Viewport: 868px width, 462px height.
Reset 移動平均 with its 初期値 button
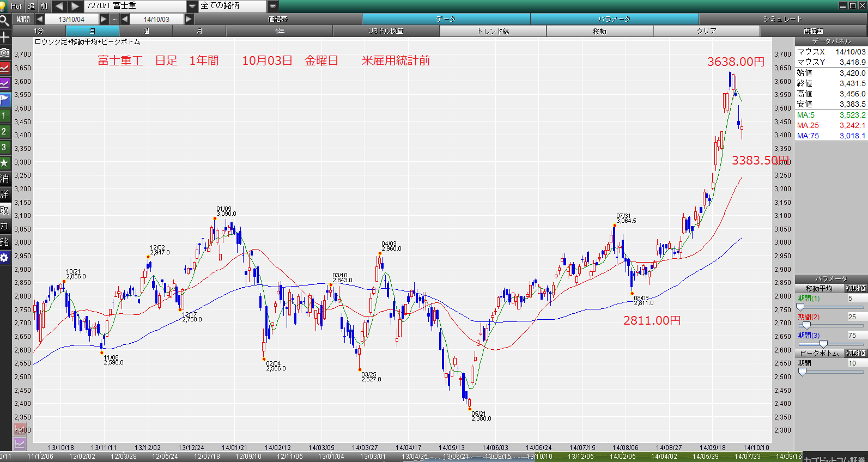click(855, 288)
